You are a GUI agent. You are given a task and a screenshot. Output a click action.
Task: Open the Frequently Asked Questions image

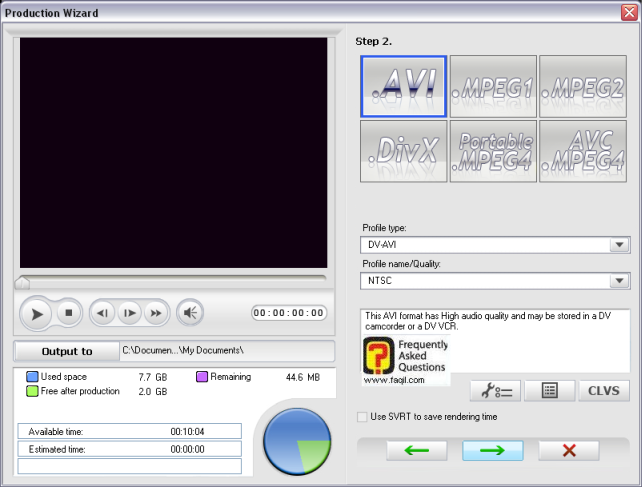point(406,360)
